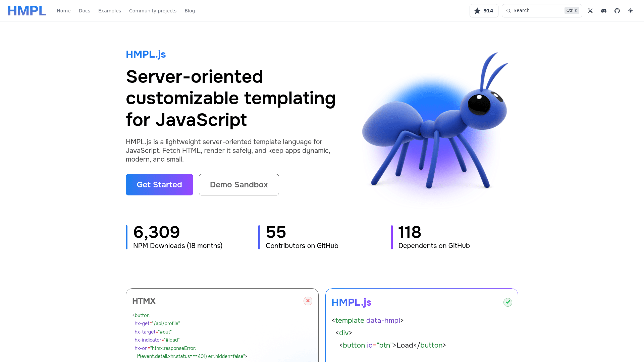Screen dimensions: 644x362
Task: Open the GitHub repository icon
Action: click(617, 11)
